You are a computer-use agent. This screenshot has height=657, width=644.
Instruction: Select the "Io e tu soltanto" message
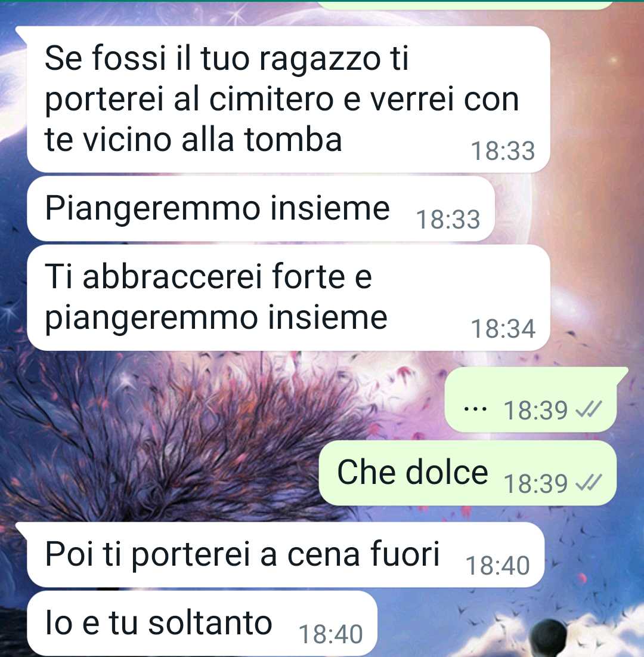click(202, 623)
